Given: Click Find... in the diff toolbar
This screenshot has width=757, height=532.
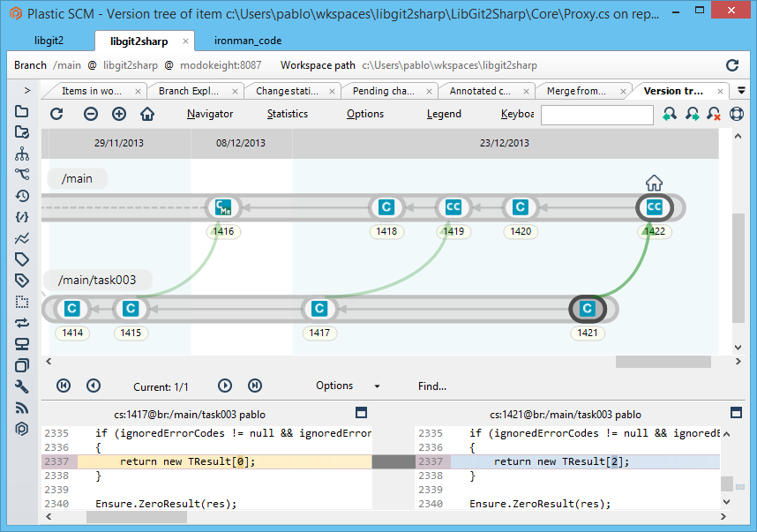Looking at the screenshot, I should 432,386.
